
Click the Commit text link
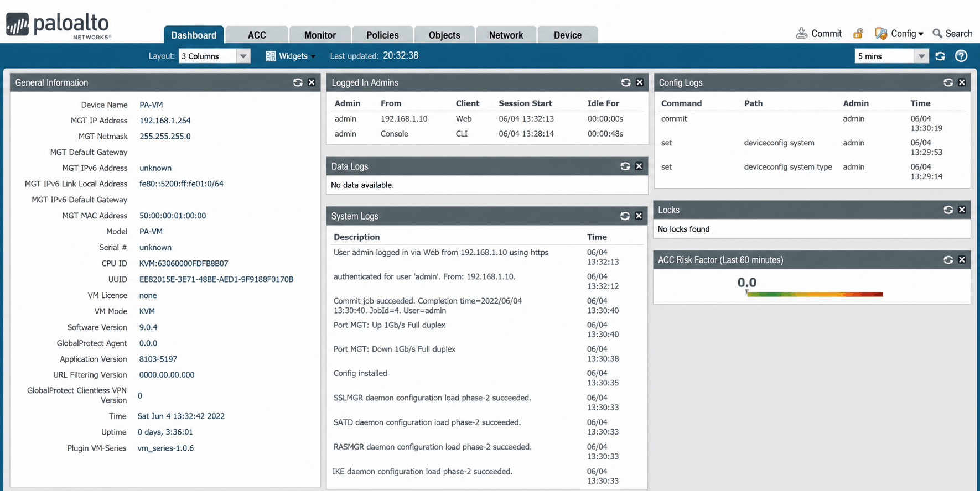click(x=826, y=34)
